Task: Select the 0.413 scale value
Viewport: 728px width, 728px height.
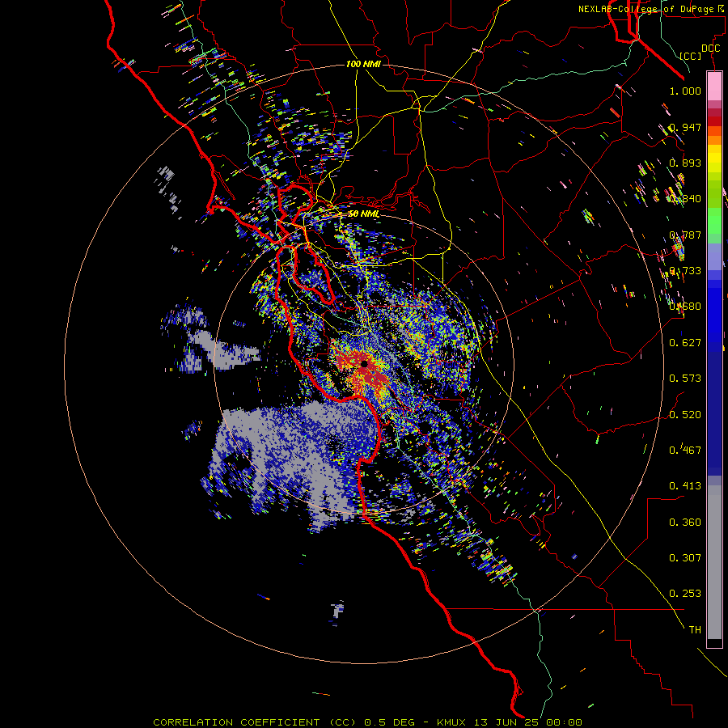Action: pyautogui.click(x=685, y=486)
